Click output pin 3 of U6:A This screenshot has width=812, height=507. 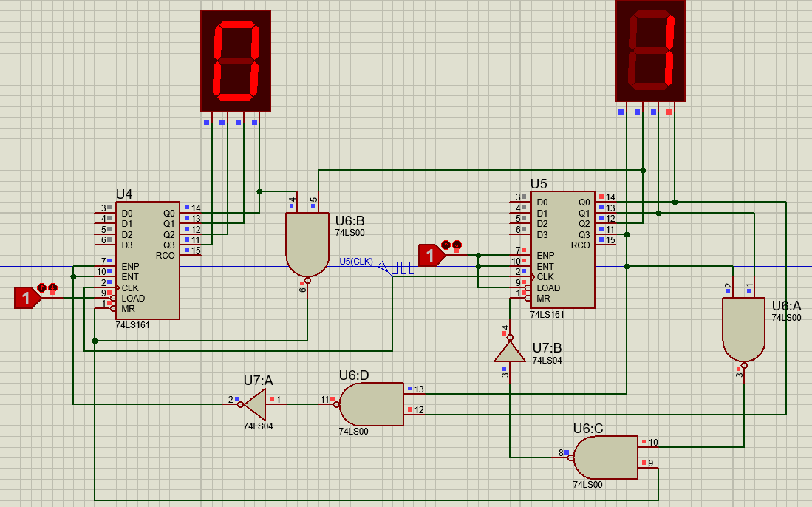point(743,372)
